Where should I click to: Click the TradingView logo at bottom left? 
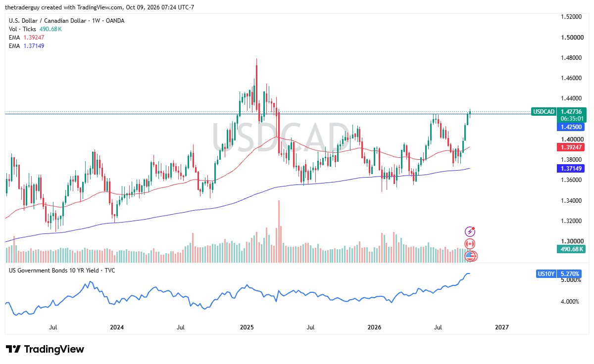(x=45, y=349)
